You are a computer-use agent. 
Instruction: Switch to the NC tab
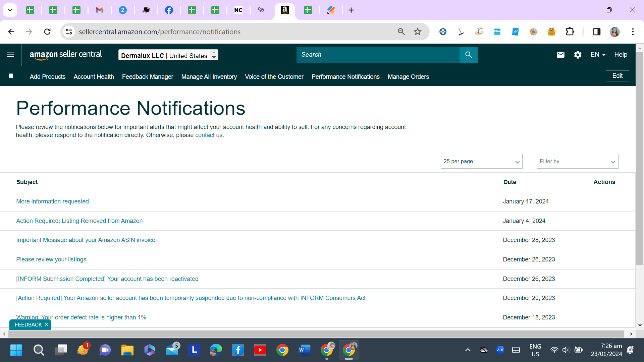tap(238, 10)
